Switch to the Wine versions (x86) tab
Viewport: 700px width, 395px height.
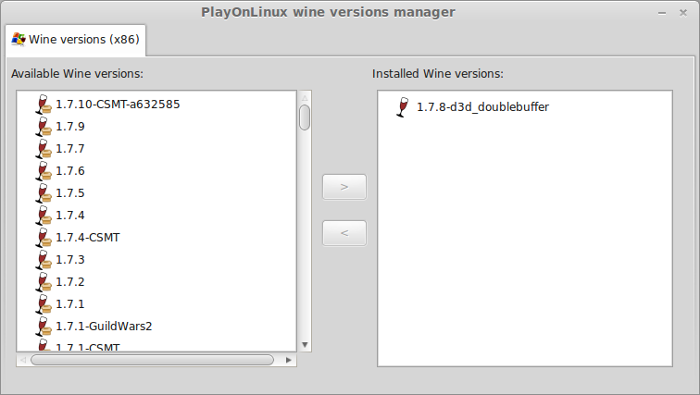click(x=75, y=40)
